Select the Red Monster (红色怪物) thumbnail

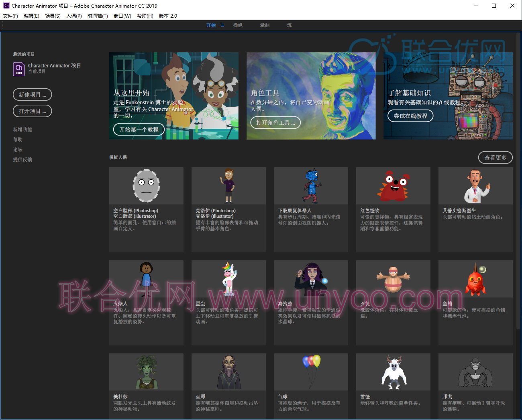click(x=393, y=186)
